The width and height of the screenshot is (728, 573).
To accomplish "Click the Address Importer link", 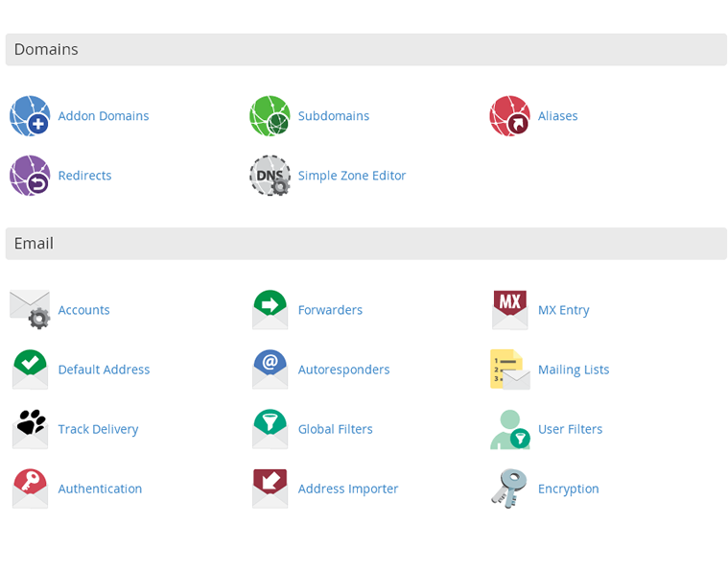I will click(x=347, y=489).
